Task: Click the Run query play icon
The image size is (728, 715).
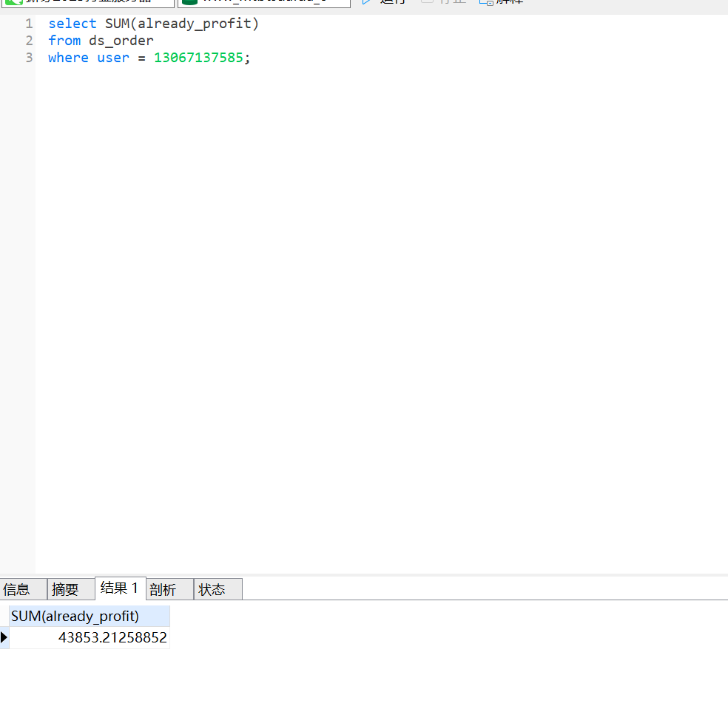Action: (366, 2)
